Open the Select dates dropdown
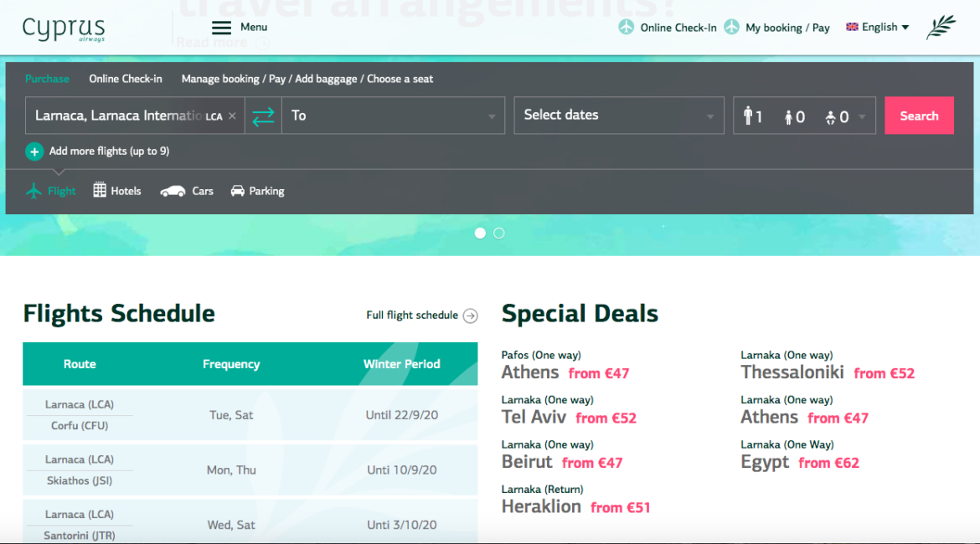 619,115
